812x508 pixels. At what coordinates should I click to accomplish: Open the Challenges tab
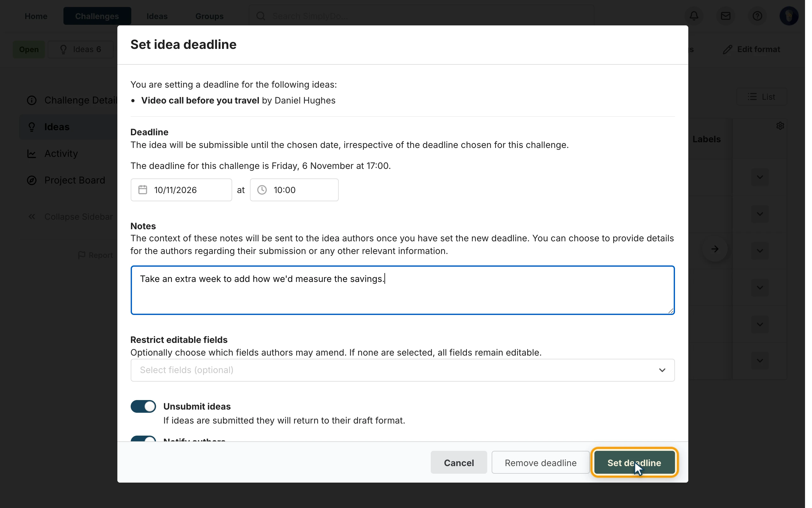click(97, 16)
